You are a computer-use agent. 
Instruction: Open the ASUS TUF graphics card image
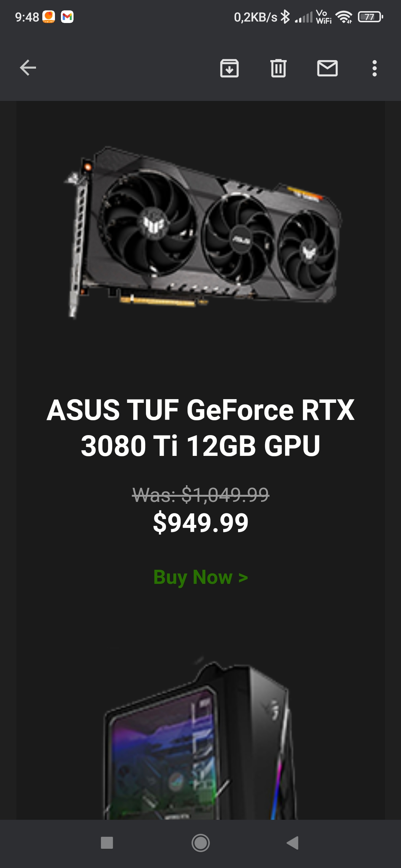click(202, 232)
